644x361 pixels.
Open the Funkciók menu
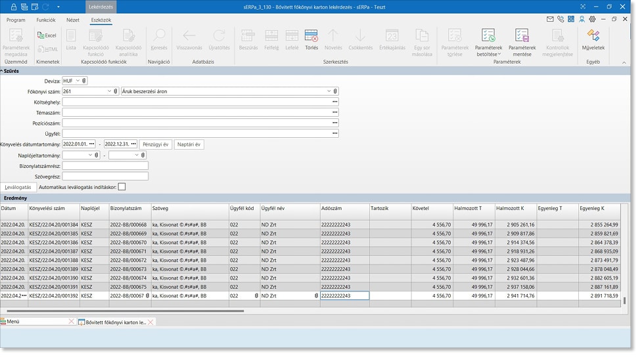(46, 20)
